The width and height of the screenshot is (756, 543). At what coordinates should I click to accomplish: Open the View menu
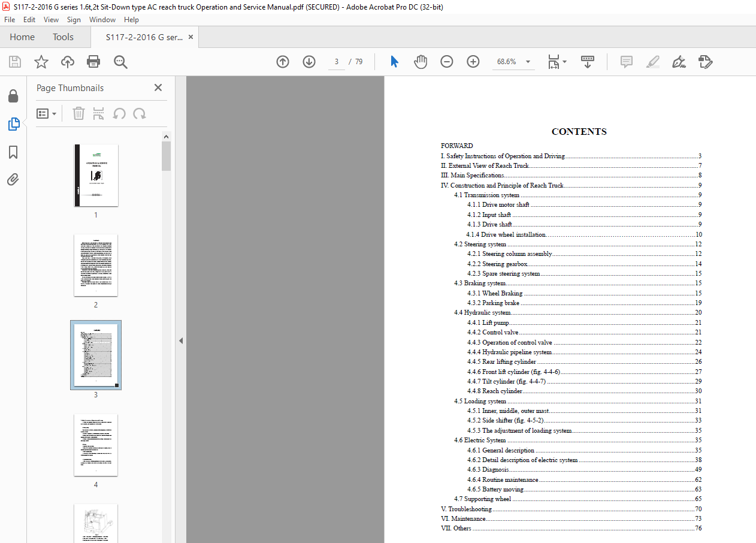(x=51, y=20)
